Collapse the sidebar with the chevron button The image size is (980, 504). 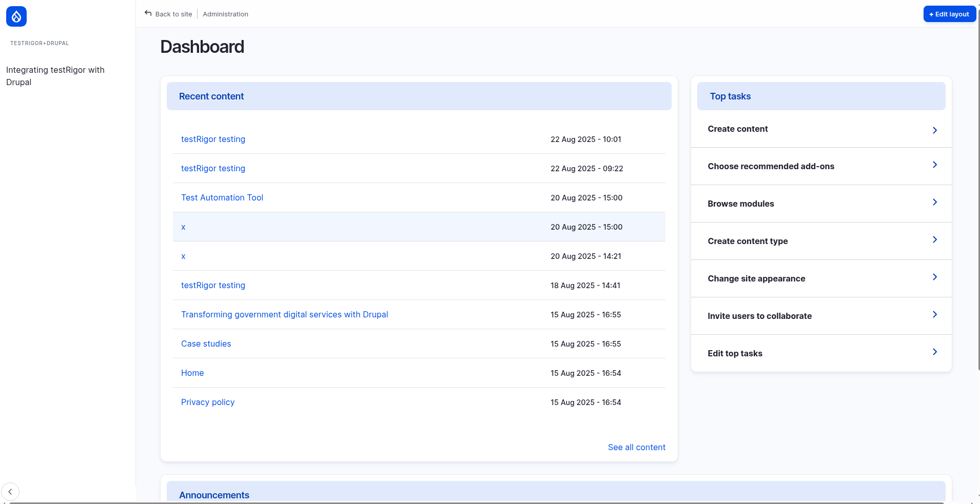click(x=10, y=492)
